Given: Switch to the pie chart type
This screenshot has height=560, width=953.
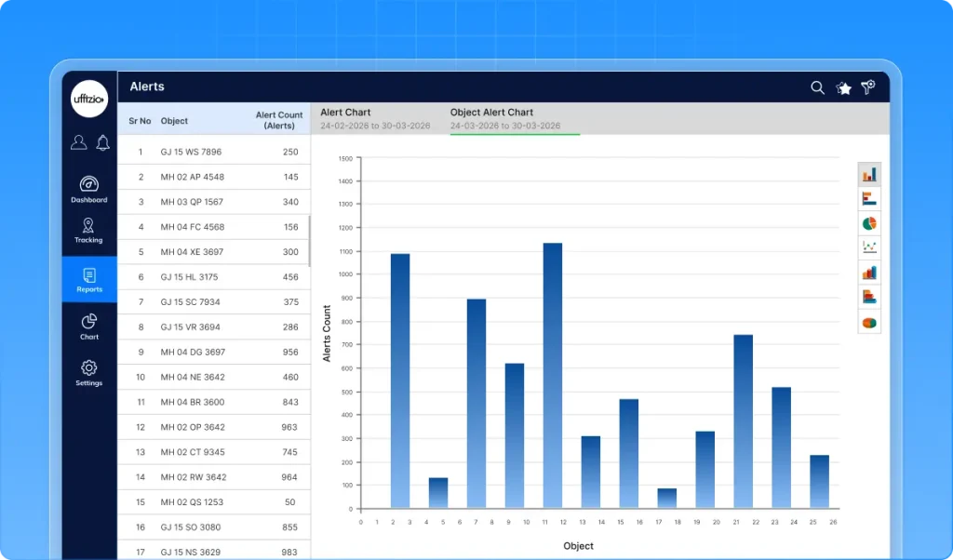Looking at the screenshot, I should 869,223.
